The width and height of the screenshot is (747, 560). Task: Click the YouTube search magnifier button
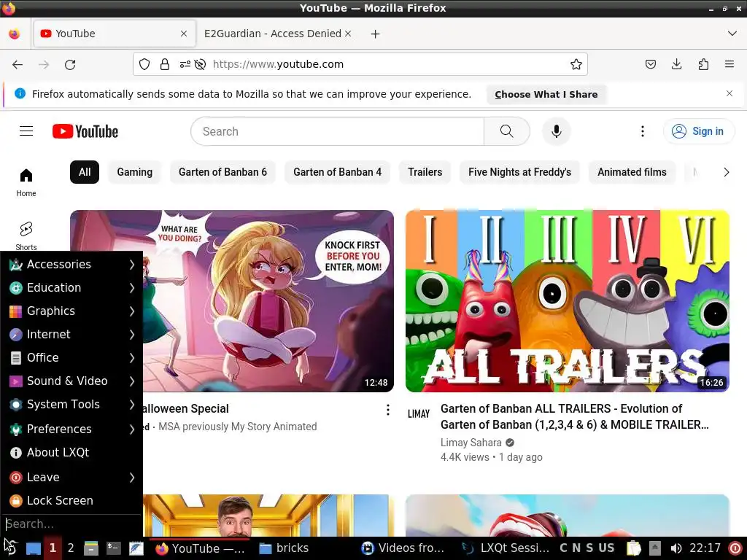click(x=507, y=131)
